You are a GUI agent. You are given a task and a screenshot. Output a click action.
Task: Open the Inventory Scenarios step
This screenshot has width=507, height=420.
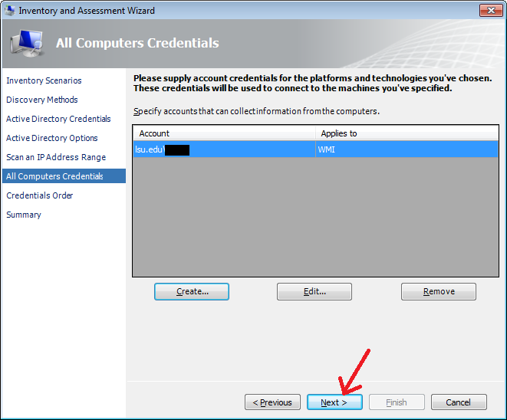[44, 80]
